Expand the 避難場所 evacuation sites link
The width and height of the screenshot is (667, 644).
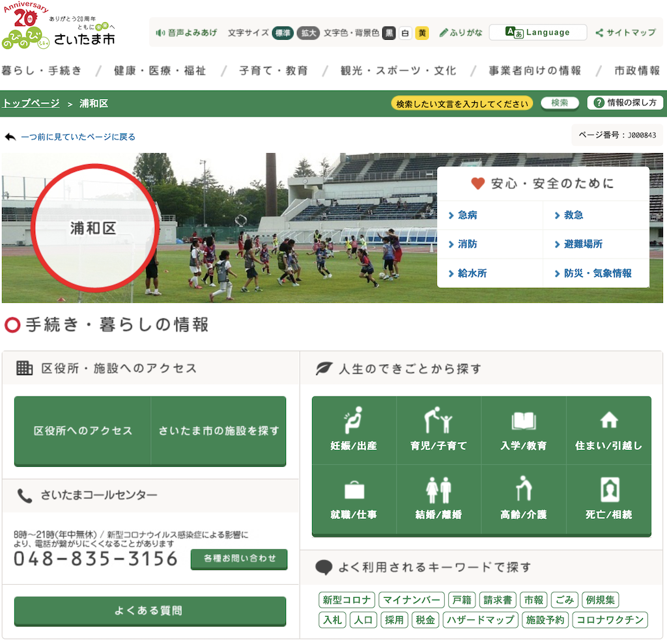tap(582, 244)
